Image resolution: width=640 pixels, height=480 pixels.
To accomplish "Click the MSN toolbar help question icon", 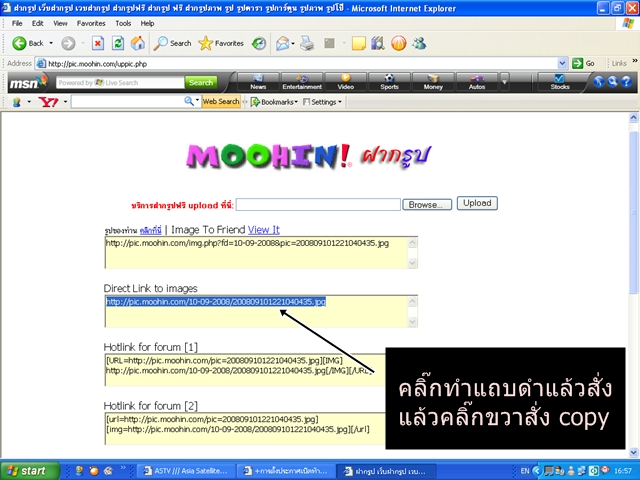I will (626, 82).
